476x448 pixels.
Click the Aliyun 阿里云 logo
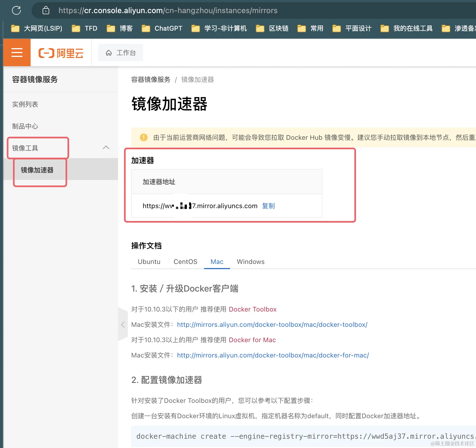click(61, 53)
